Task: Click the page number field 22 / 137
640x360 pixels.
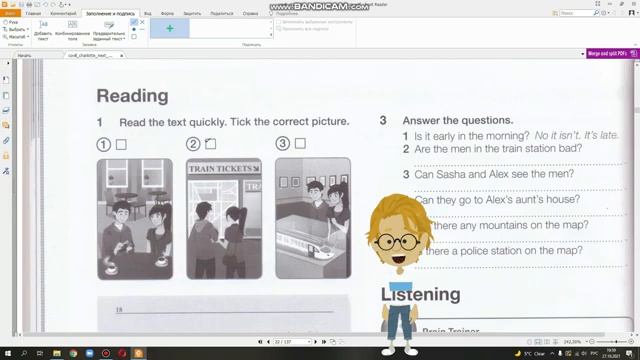Action: click(x=290, y=342)
